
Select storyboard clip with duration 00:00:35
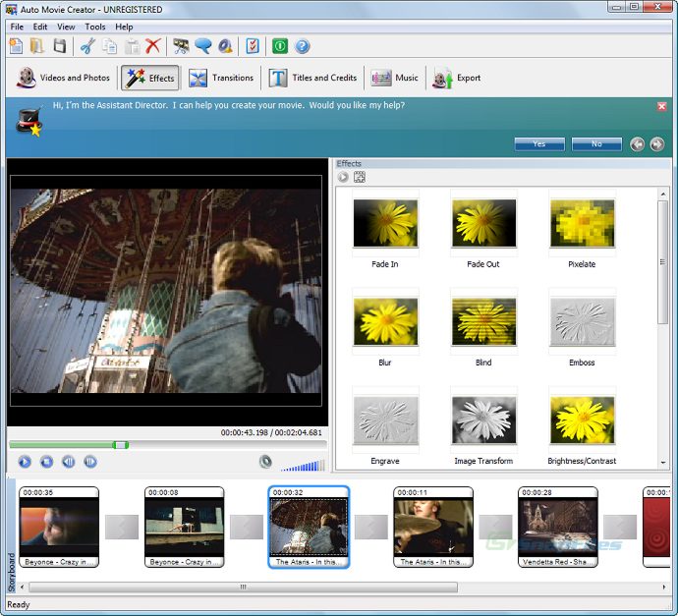click(x=59, y=527)
